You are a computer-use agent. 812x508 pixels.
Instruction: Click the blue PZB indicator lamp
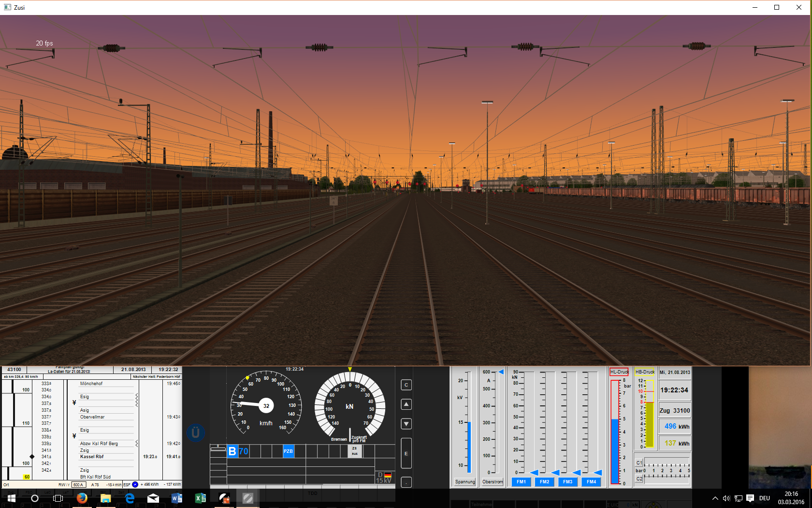tap(288, 451)
